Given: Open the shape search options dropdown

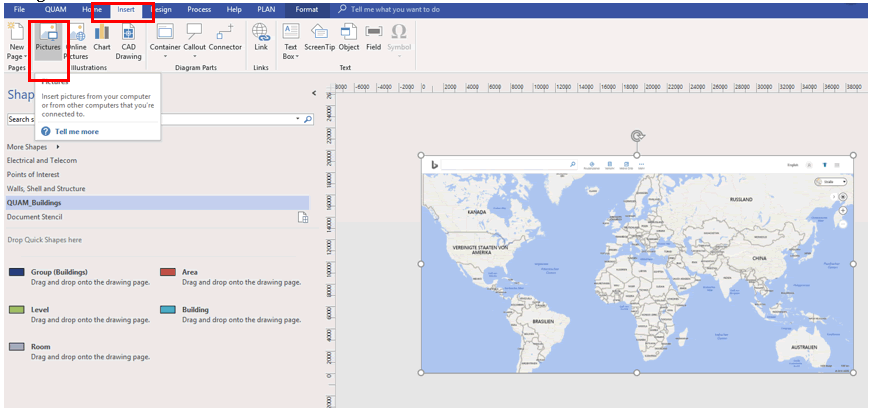Looking at the screenshot, I should (298, 119).
